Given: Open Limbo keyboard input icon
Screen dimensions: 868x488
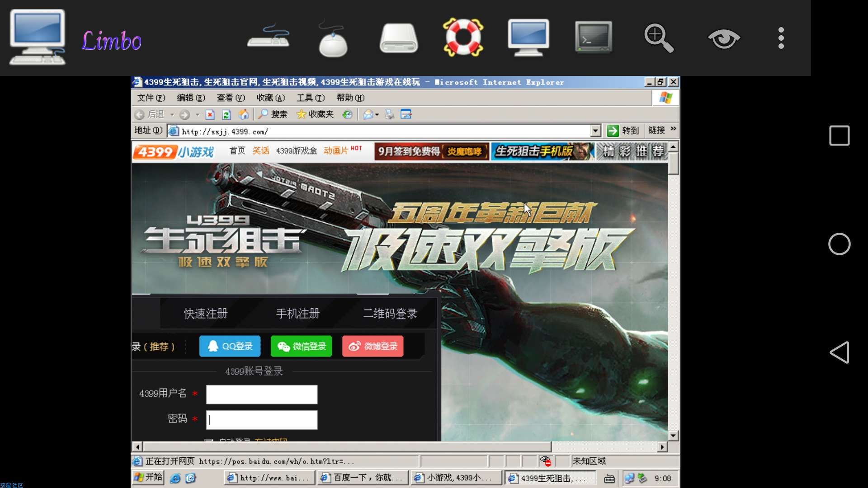Looking at the screenshot, I should pyautogui.click(x=269, y=36).
